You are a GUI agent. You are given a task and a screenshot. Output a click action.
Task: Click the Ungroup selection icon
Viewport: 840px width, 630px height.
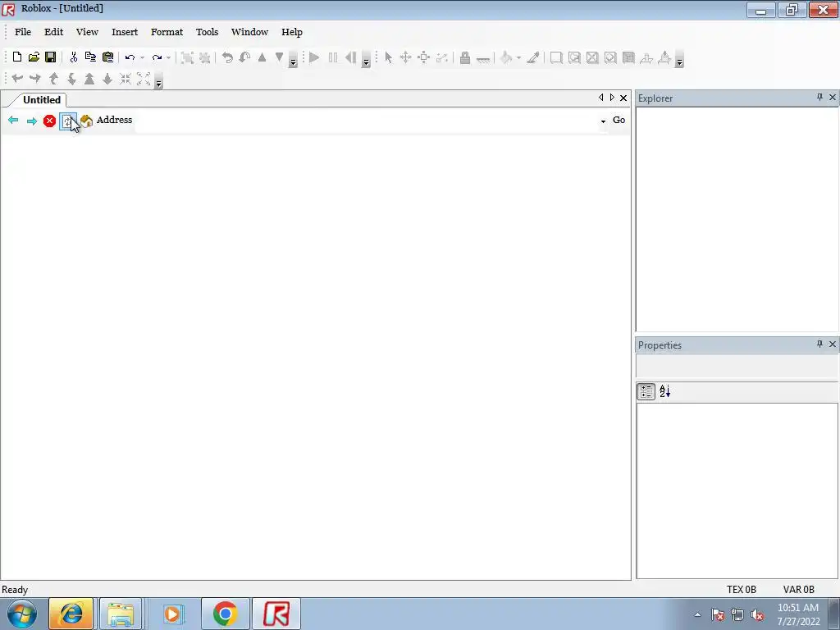click(x=204, y=57)
